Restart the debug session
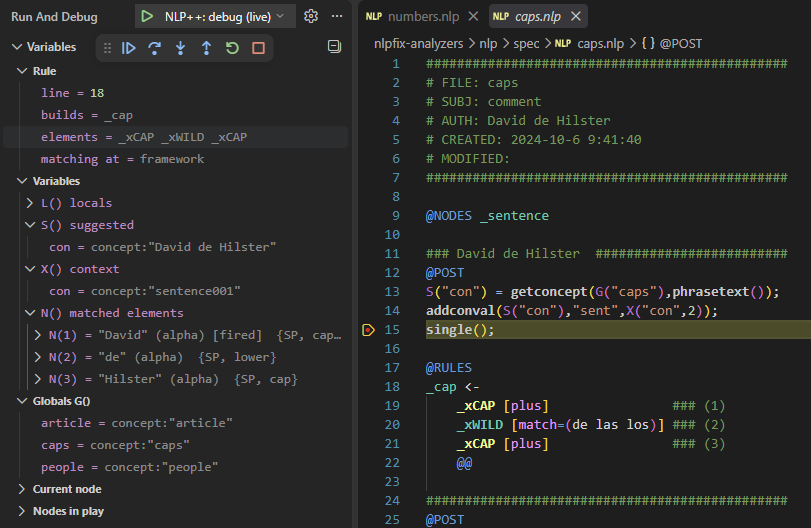Screen dimensions: 811x528 tap(232, 48)
